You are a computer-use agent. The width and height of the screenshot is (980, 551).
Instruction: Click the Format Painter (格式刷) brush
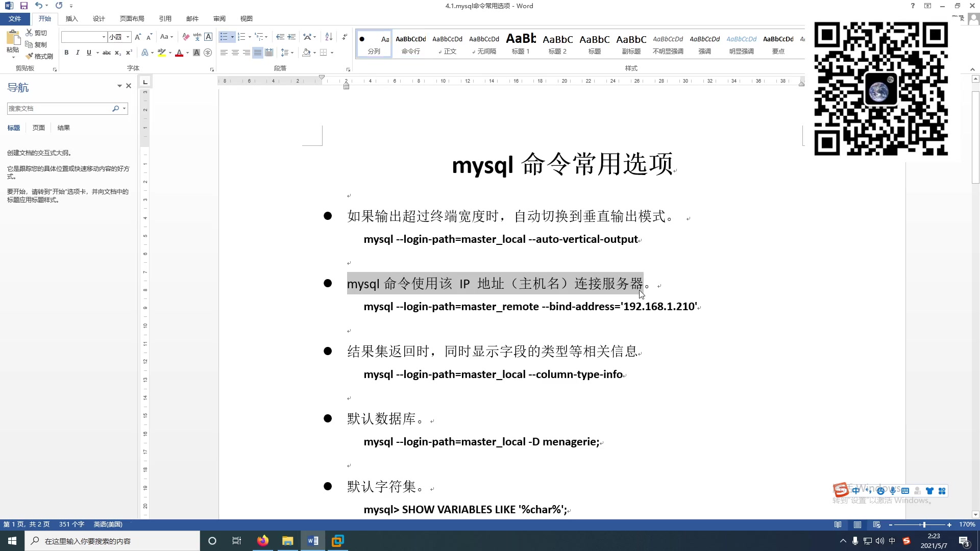coord(40,56)
